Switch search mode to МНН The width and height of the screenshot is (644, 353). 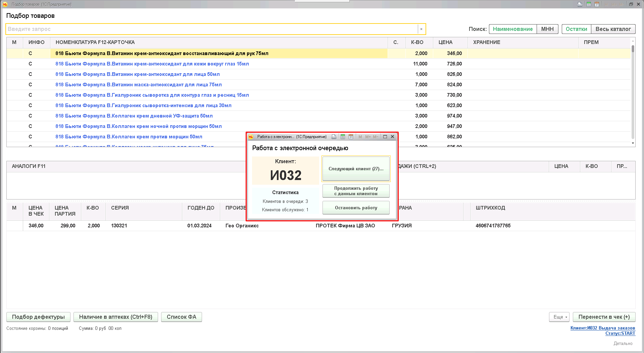click(547, 29)
